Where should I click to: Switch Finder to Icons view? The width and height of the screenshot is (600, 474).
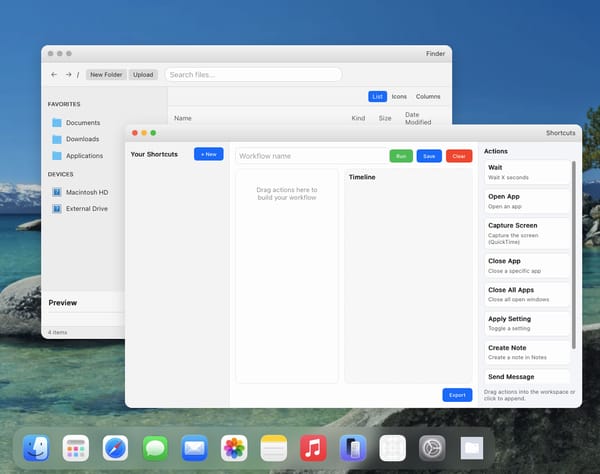coord(399,96)
